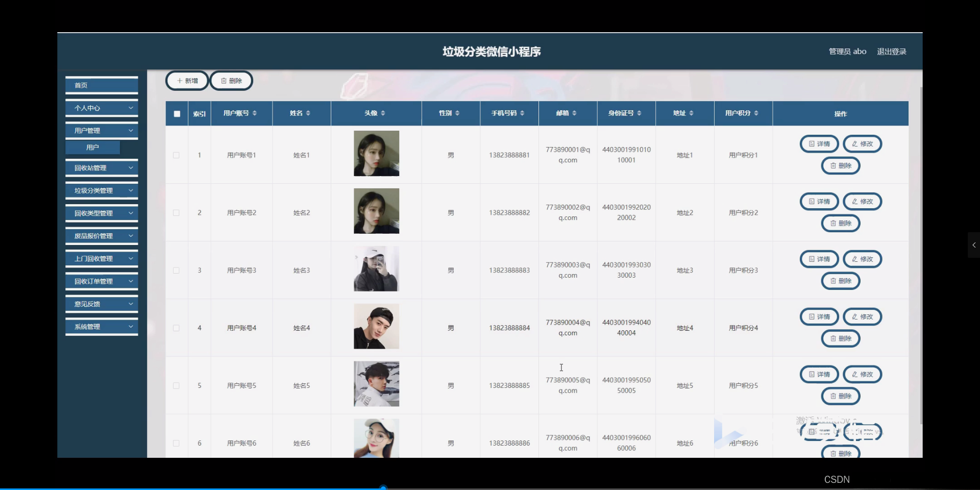
Task: Click the 修改 edit icon for 姓名2
Action: [862, 201]
